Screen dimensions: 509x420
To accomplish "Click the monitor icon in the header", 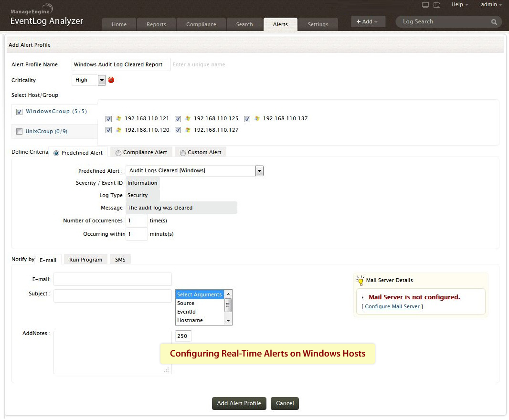I will (425, 5).
